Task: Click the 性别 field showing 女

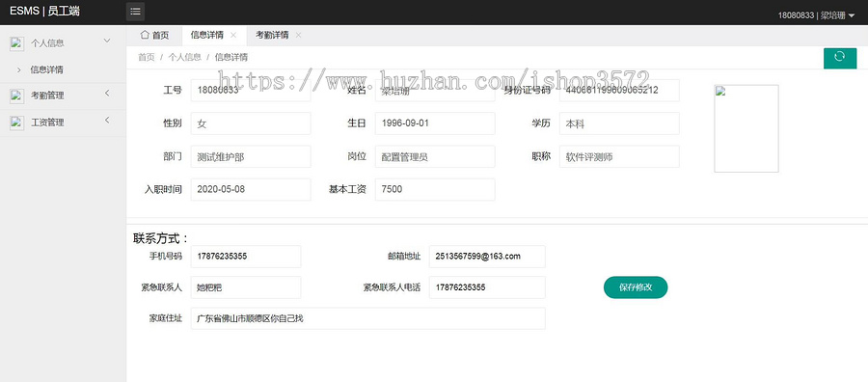Action: pos(251,123)
